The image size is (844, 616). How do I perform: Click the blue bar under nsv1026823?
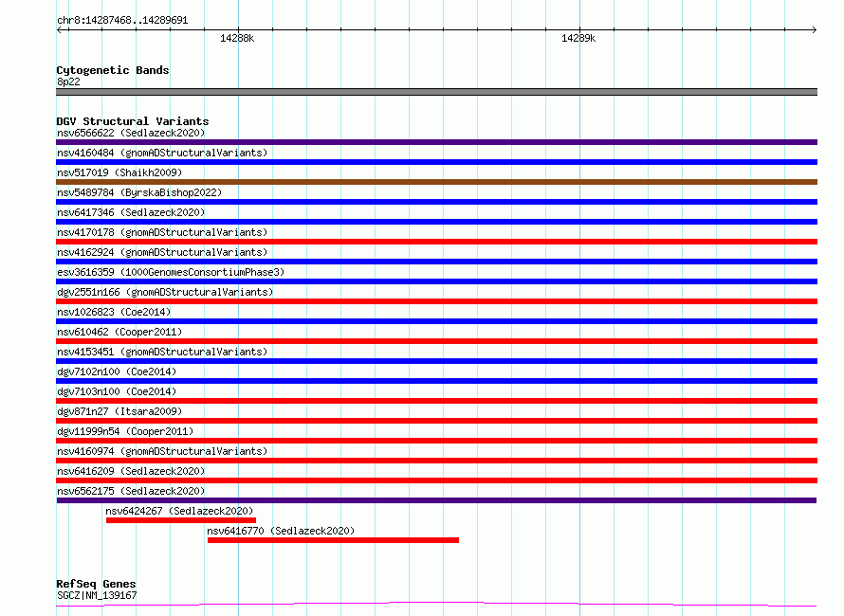[436, 321]
